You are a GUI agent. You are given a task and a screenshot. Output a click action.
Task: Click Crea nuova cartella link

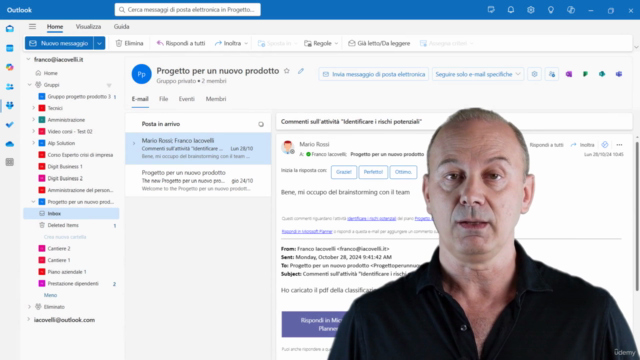(65, 237)
